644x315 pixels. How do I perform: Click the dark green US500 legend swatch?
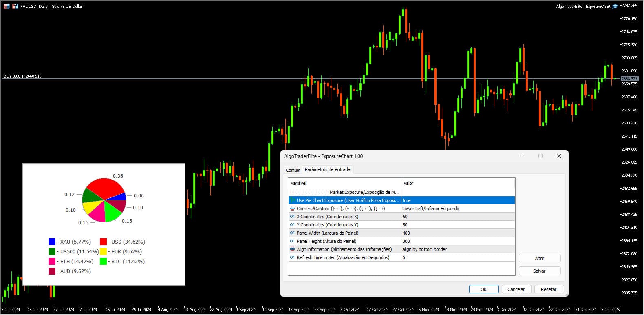[52, 252]
